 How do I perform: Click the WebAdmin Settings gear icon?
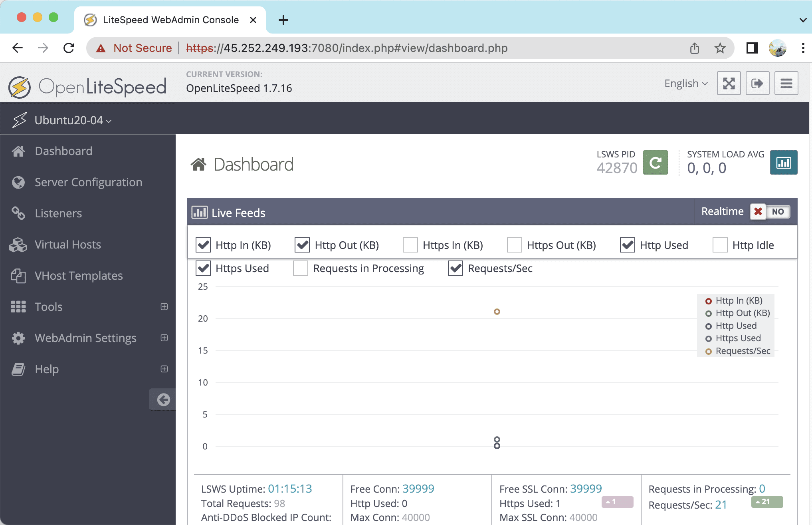click(x=18, y=338)
